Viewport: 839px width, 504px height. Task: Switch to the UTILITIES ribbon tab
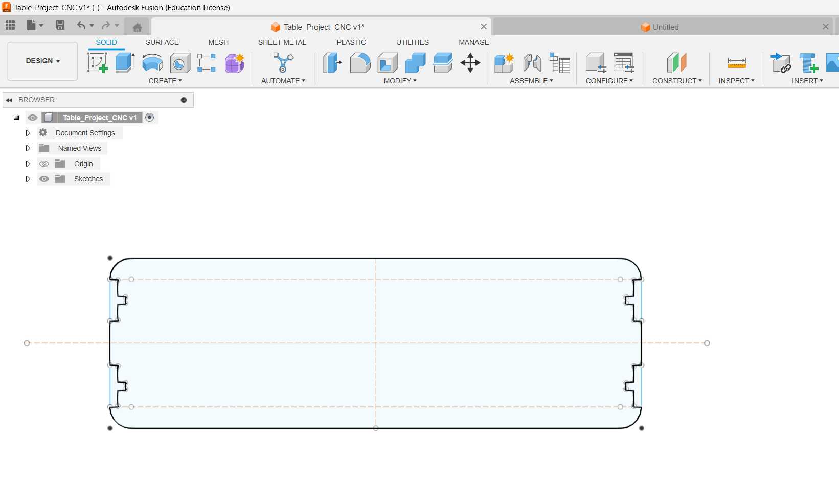click(413, 42)
